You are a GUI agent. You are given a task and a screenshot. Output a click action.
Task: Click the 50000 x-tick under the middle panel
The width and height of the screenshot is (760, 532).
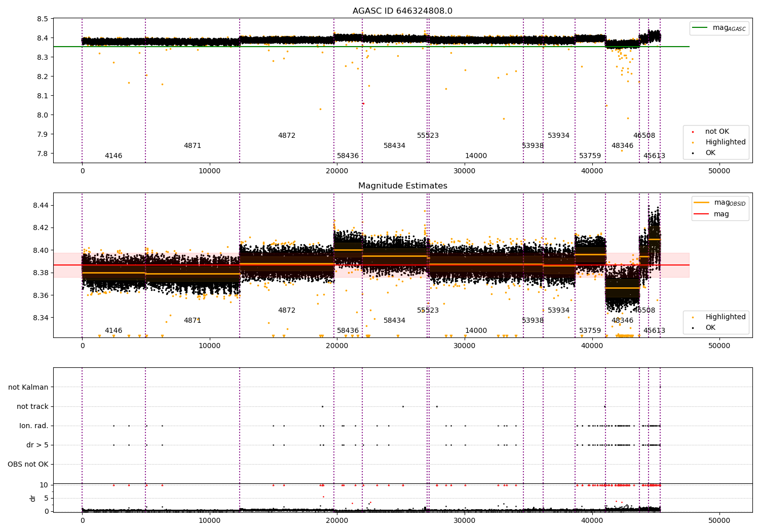[x=719, y=346]
